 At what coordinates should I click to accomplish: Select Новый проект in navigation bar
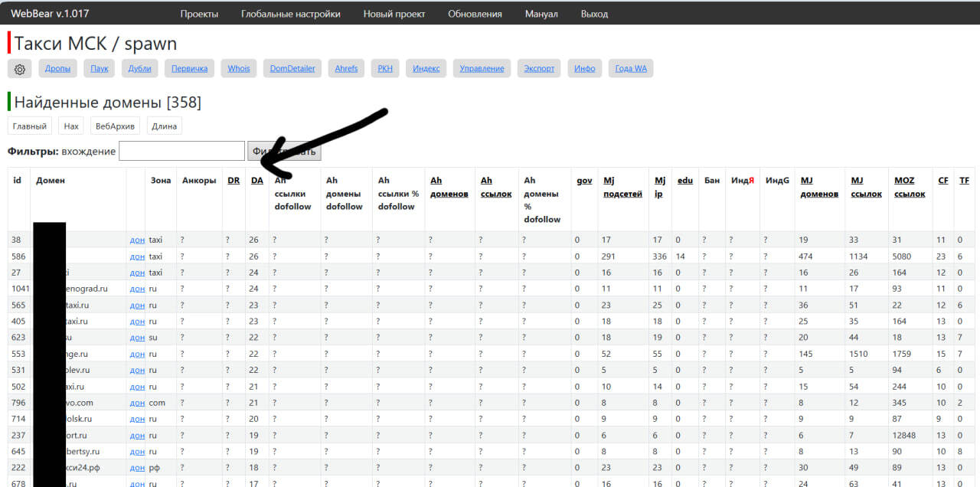[394, 14]
